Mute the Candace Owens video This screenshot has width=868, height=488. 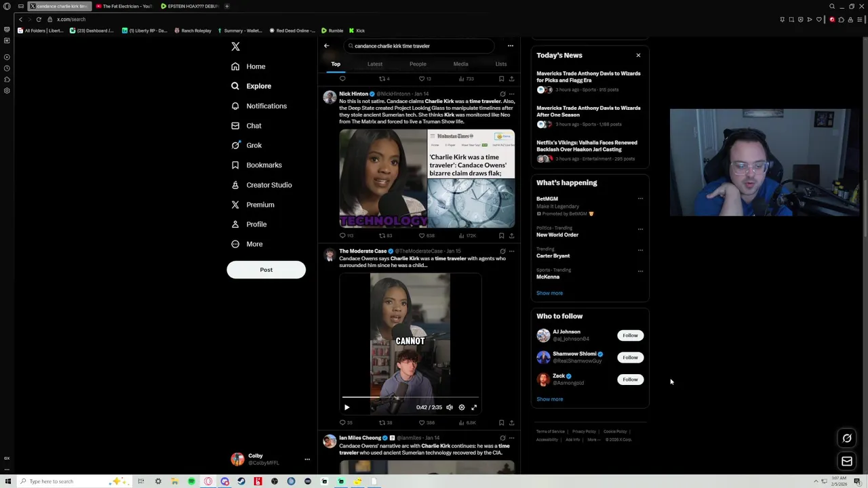point(449,407)
